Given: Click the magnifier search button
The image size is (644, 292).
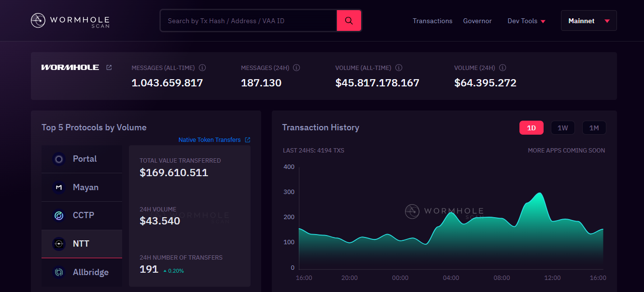Looking at the screenshot, I should [x=349, y=21].
